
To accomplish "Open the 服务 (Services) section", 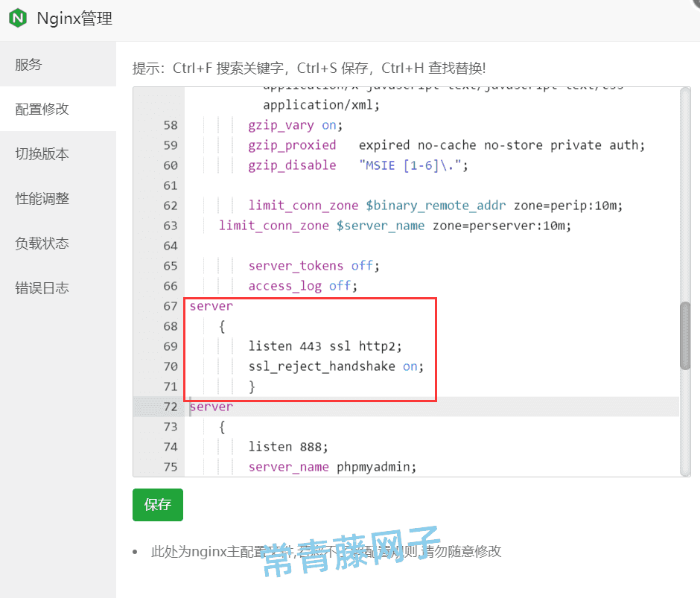I will [28, 64].
